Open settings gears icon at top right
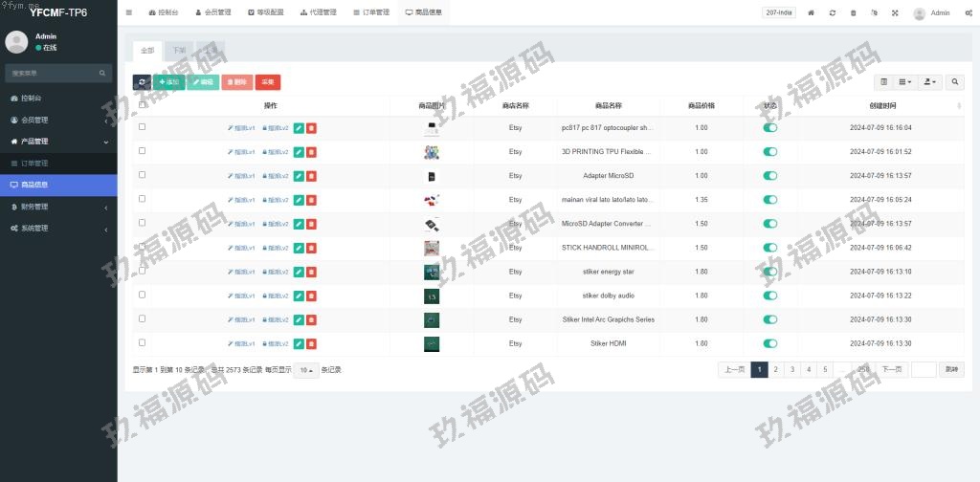Screen dimensions: 980x482 click(968, 12)
